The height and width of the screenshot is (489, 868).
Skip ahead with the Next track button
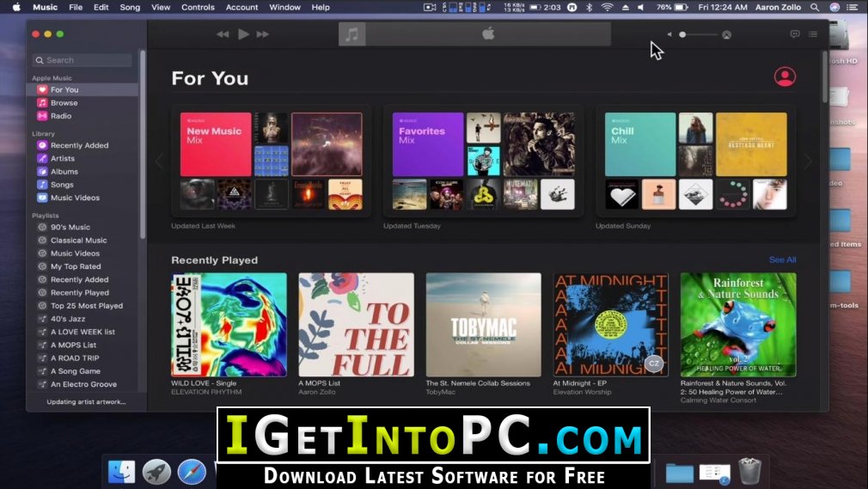[263, 34]
